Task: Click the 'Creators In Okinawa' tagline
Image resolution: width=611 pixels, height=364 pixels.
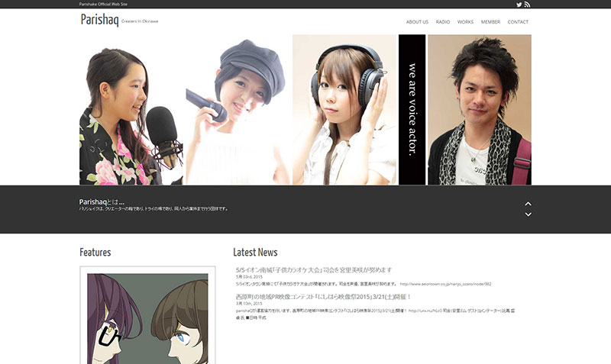Action: (x=140, y=21)
